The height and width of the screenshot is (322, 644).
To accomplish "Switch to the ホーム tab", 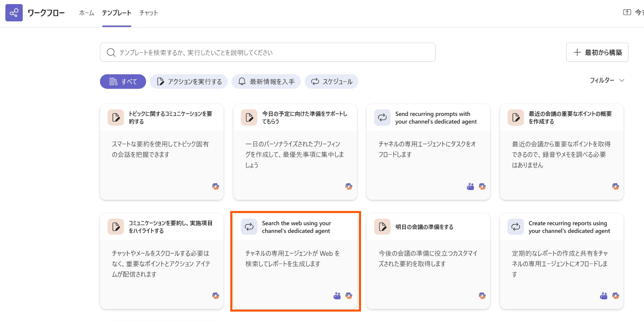I will pos(86,13).
